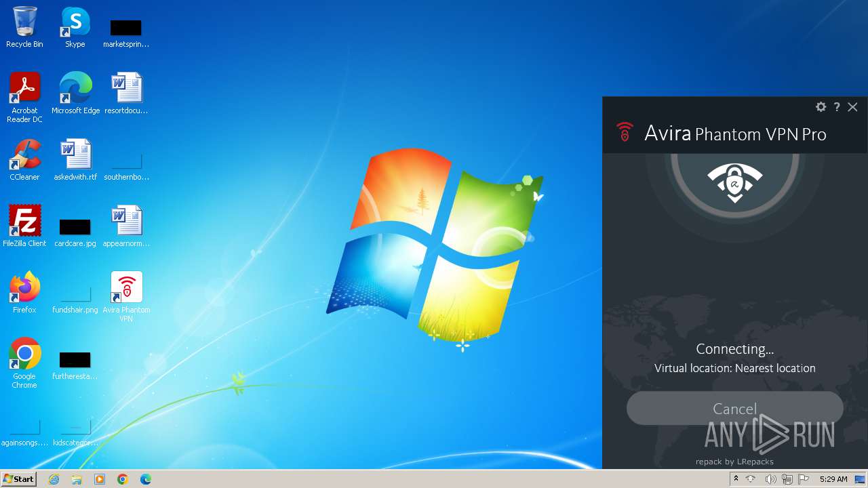
Task: Open the Avira help question mark
Action: [x=837, y=107]
